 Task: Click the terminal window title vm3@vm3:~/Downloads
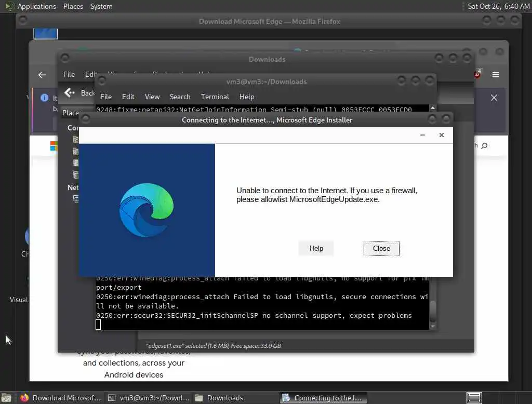[x=267, y=82]
